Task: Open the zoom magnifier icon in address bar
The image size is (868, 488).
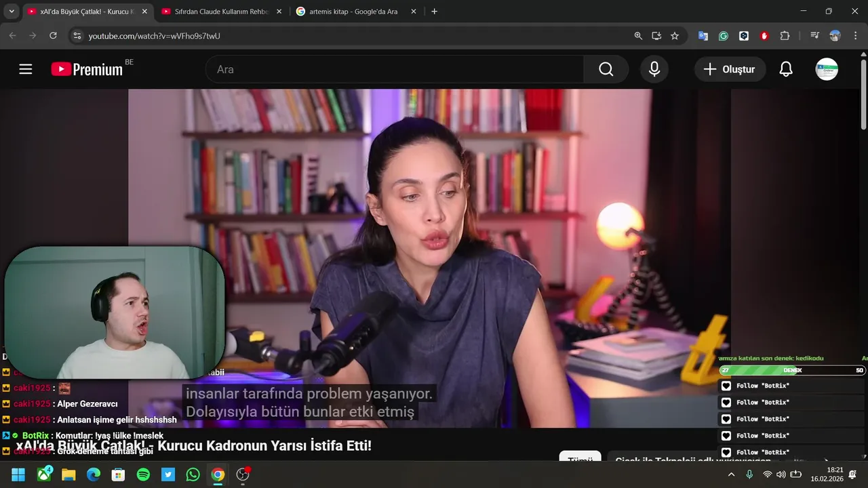Action: [x=638, y=36]
